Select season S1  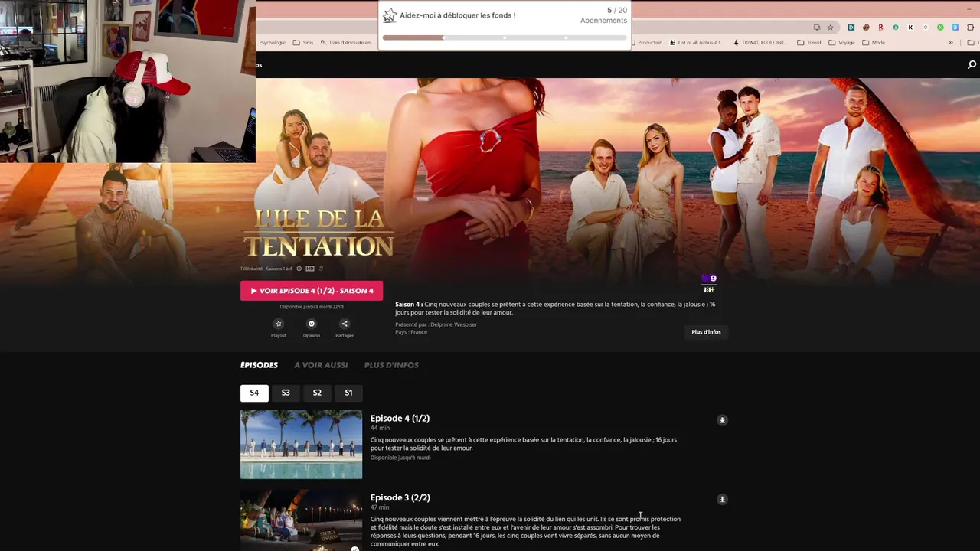pos(348,393)
